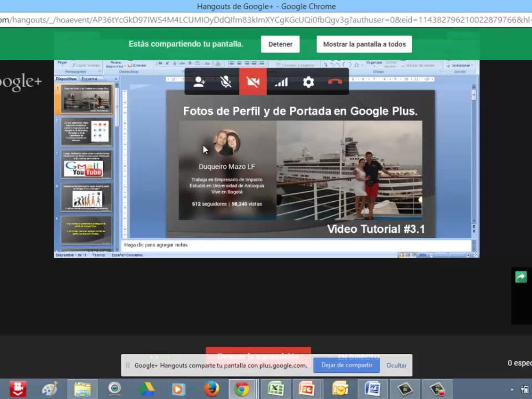Select slide 2 thumbnail

tap(86, 132)
